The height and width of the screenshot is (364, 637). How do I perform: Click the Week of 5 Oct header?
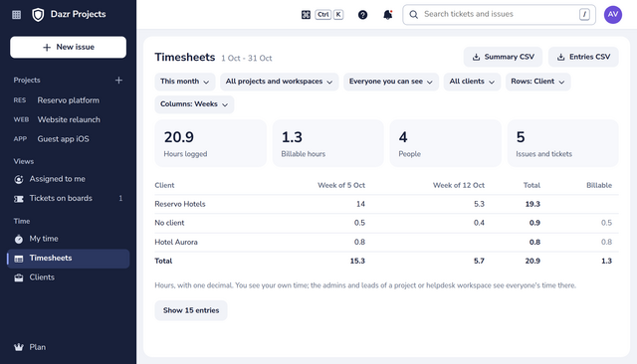point(341,185)
